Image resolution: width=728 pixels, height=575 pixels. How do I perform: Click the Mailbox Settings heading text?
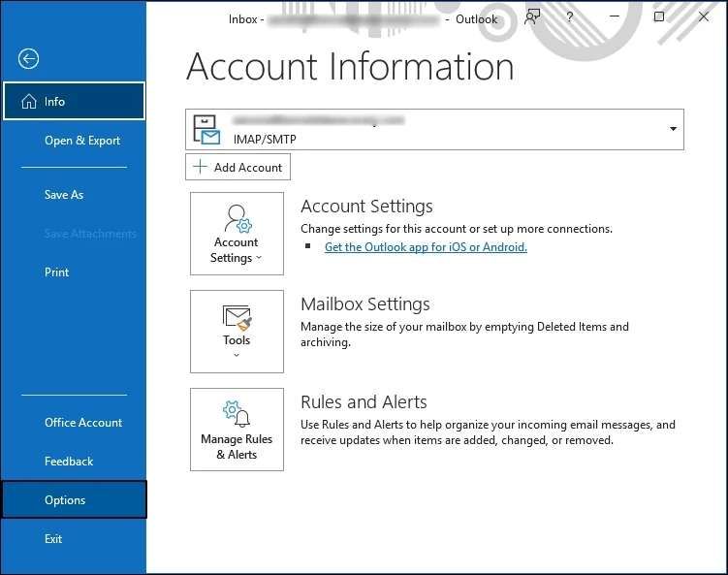(364, 304)
